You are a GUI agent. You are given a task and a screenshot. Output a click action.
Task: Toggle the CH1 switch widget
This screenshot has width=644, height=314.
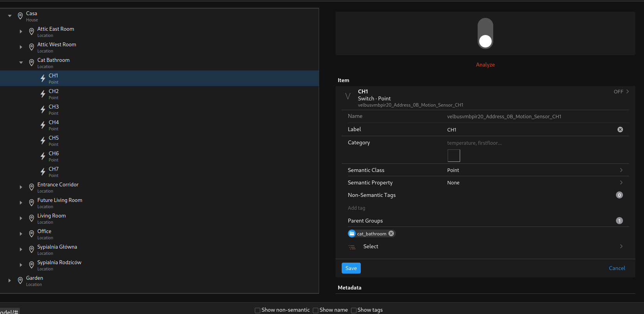tap(485, 33)
